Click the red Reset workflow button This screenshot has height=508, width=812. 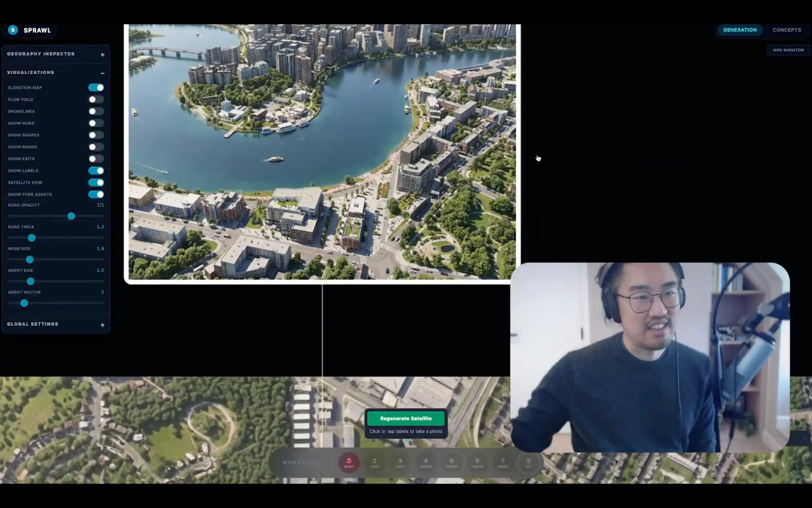[x=348, y=463]
